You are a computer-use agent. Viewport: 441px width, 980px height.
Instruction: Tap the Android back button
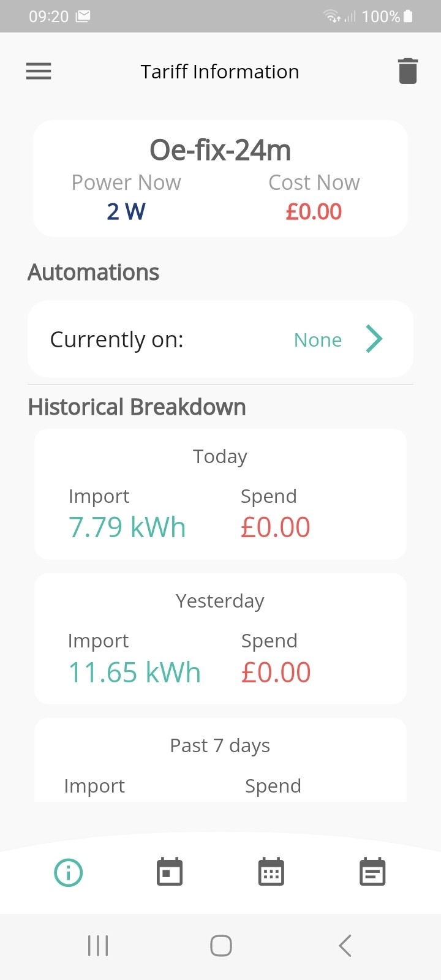[x=345, y=946]
